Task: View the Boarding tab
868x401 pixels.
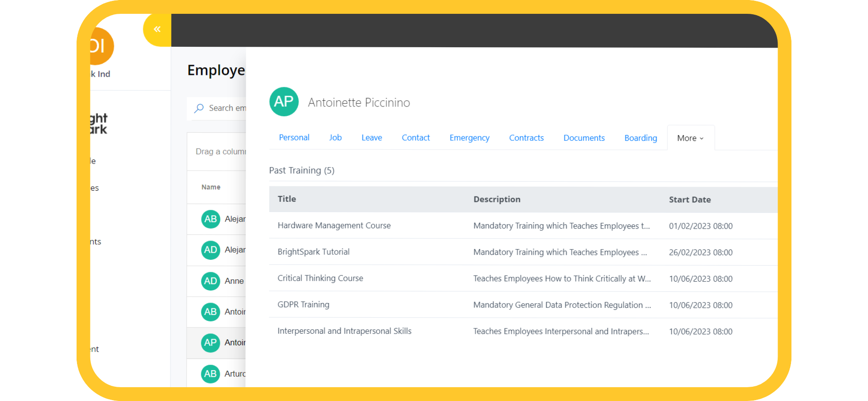Action: click(641, 138)
